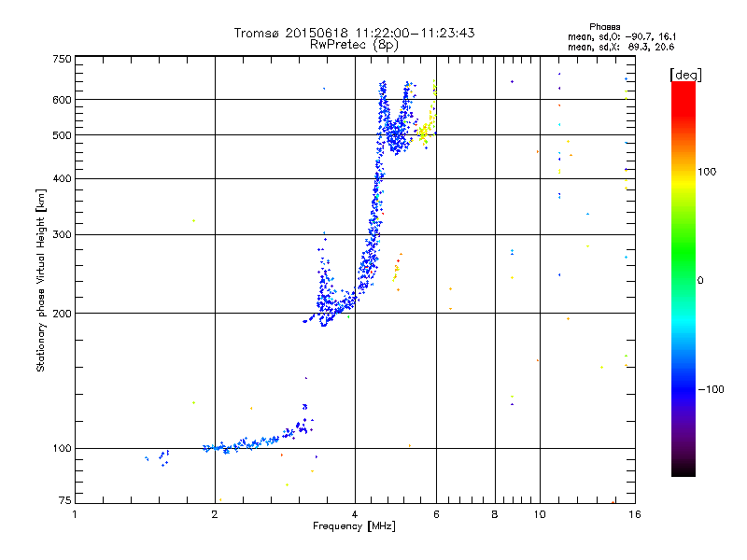Click the 'Frequency [MHz]' axis label
This screenshot has height=560, width=747.
[x=354, y=526]
